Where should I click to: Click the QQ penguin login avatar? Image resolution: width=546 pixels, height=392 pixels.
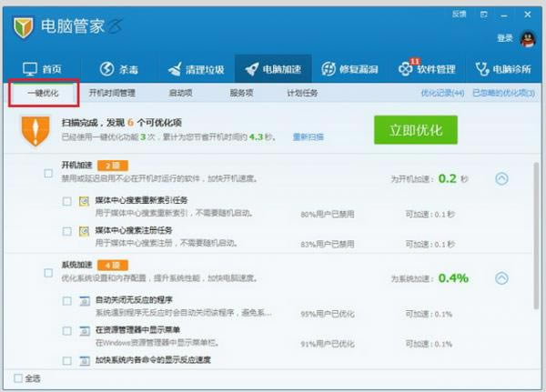[x=528, y=38]
